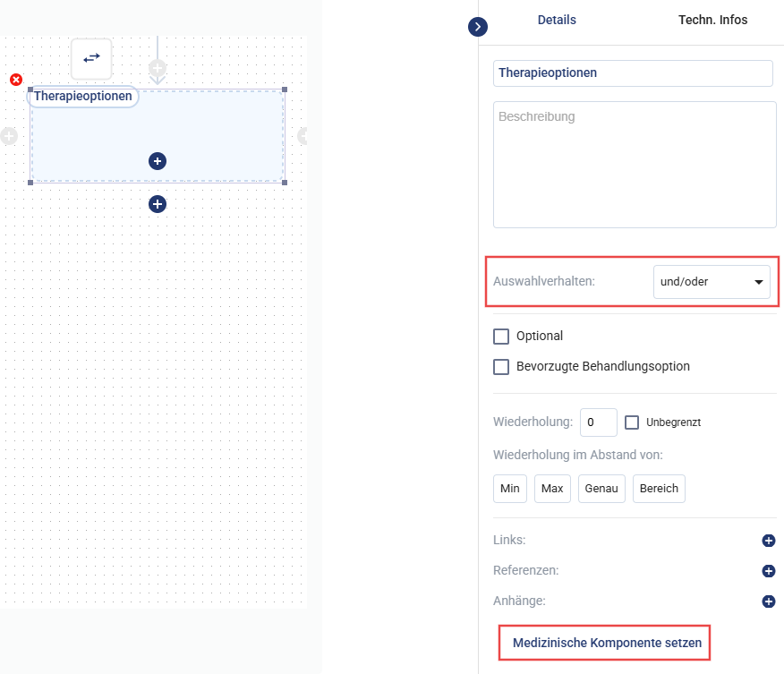The height and width of the screenshot is (674, 784).
Task: Switch to the Details tab
Action: coord(557,20)
